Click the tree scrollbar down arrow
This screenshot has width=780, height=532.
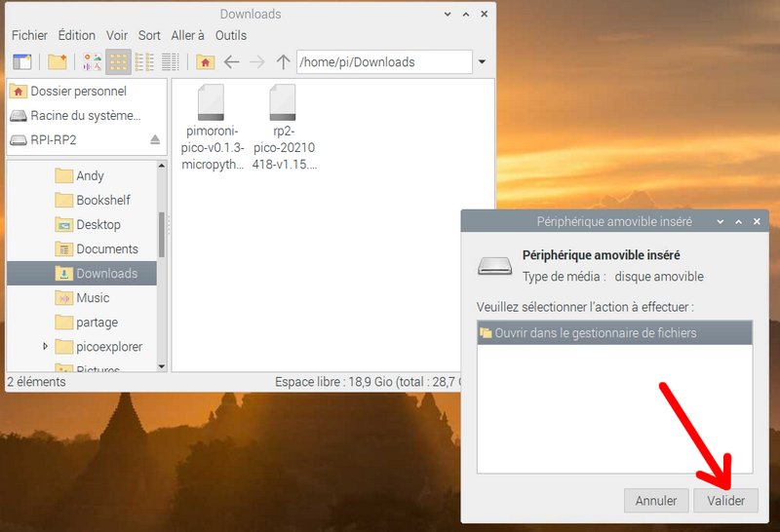click(162, 367)
